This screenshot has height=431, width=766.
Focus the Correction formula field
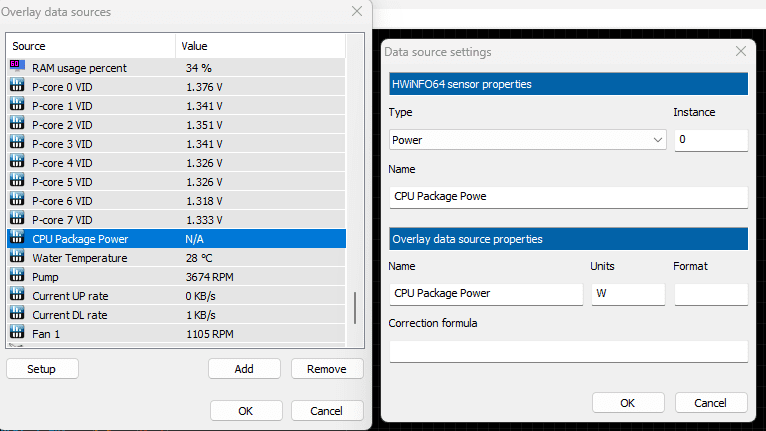tap(568, 351)
